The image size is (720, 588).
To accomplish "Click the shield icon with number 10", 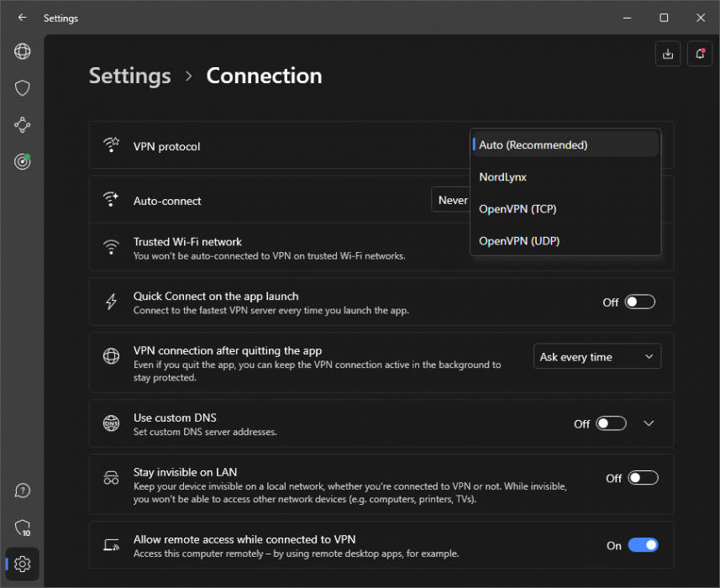I will click(x=23, y=528).
